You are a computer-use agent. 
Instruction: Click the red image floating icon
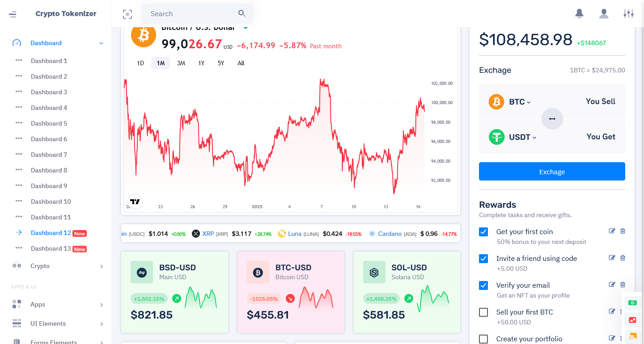632,320
